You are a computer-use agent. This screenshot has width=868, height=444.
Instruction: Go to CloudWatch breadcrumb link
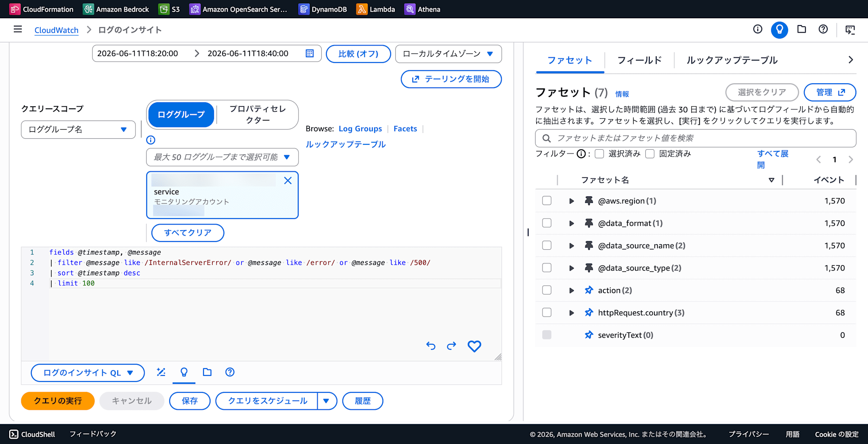[x=56, y=30]
